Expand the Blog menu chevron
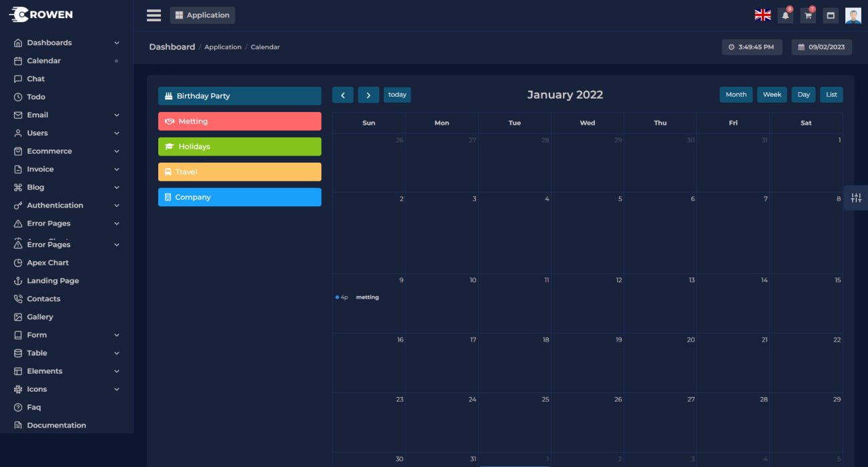Screen dimensions: 868x467 click(x=117, y=187)
